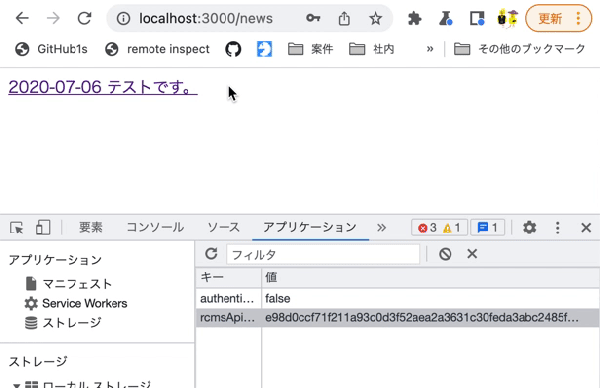The width and height of the screenshot is (600, 388).
Task: Select the authenti... key cell
Action: [x=228, y=298]
